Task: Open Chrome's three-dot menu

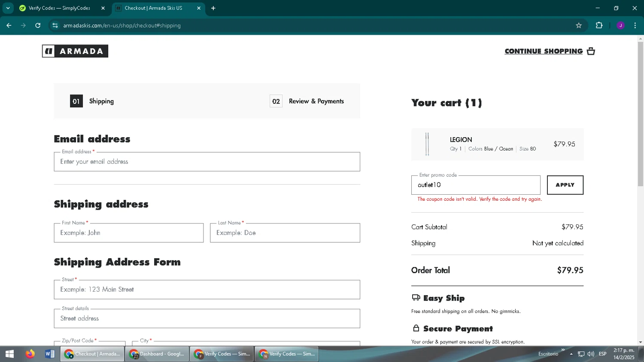Action: click(x=635, y=25)
